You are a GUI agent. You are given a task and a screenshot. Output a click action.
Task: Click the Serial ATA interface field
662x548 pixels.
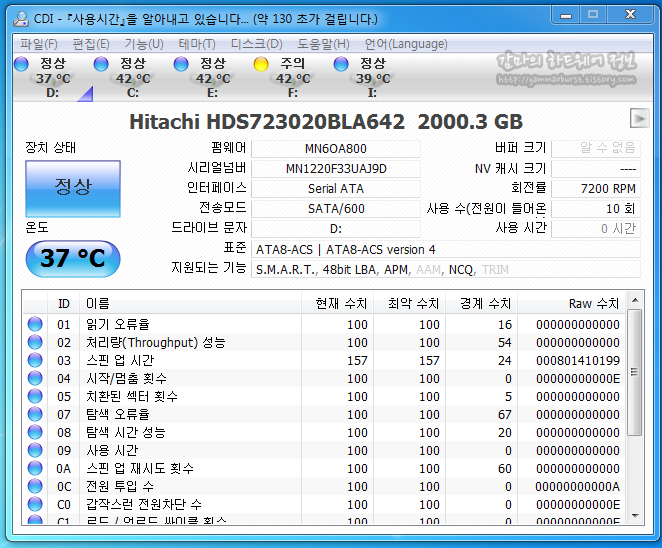pyautogui.click(x=336, y=189)
